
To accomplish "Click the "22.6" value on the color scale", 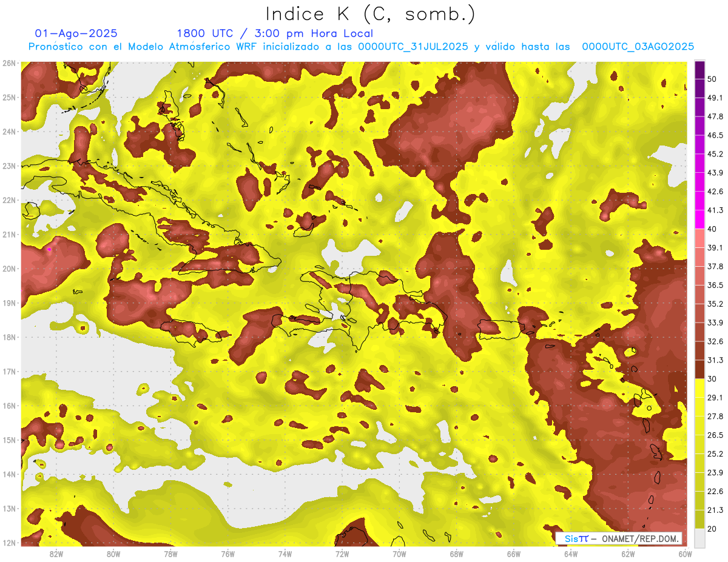I will 715,492.
